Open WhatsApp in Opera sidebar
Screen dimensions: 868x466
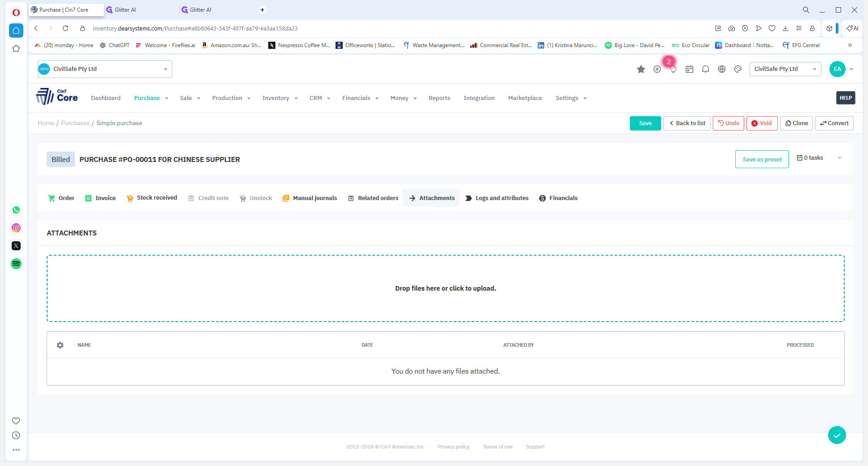[16, 210]
